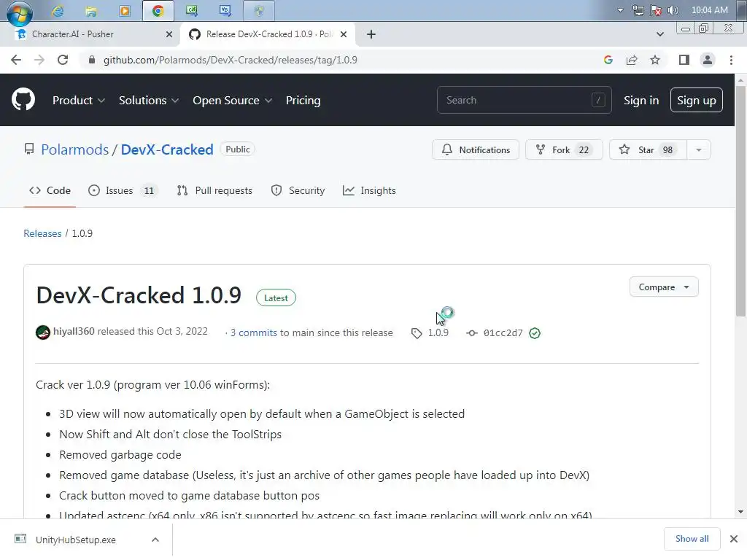The image size is (747, 560).
Task: Click the Google icon in address bar
Action: pyautogui.click(x=608, y=60)
